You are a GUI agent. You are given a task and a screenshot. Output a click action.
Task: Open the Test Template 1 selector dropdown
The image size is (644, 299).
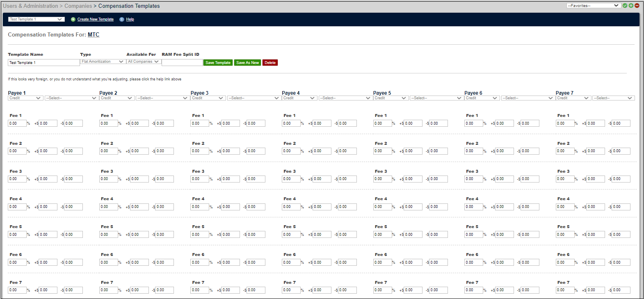click(x=36, y=19)
